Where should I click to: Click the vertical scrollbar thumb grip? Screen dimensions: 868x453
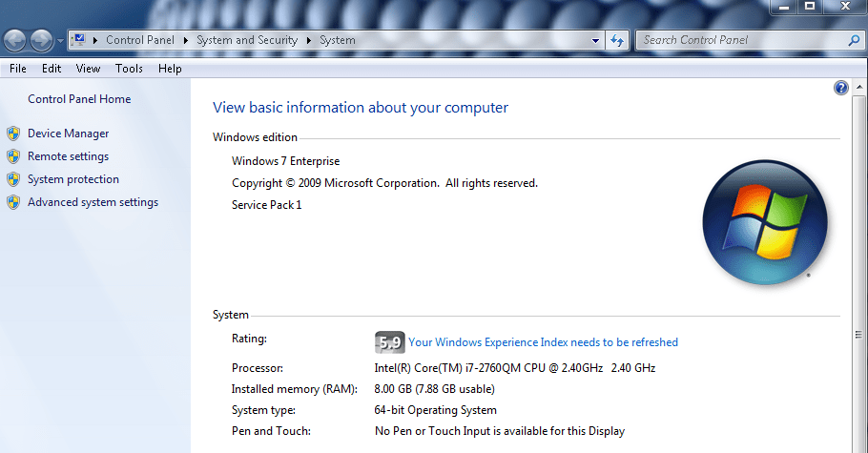(859, 335)
